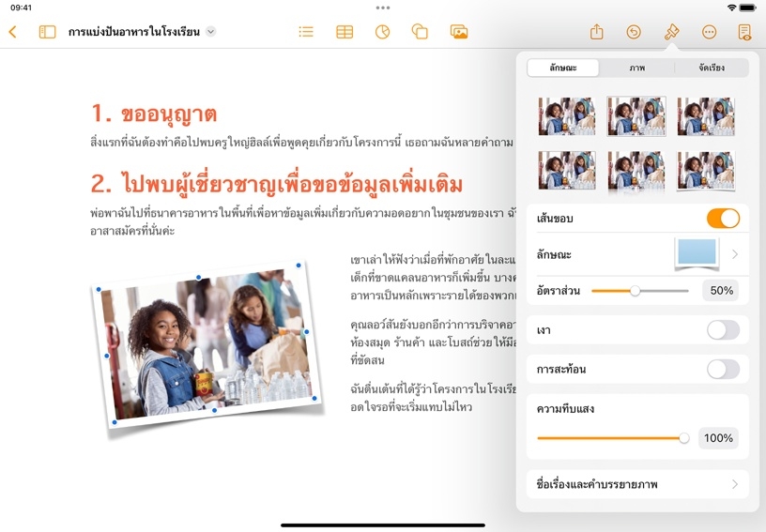The width and height of the screenshot is (766, 532).
Task: Open the sidebar view options icon
Action: [x=47, y=32]
